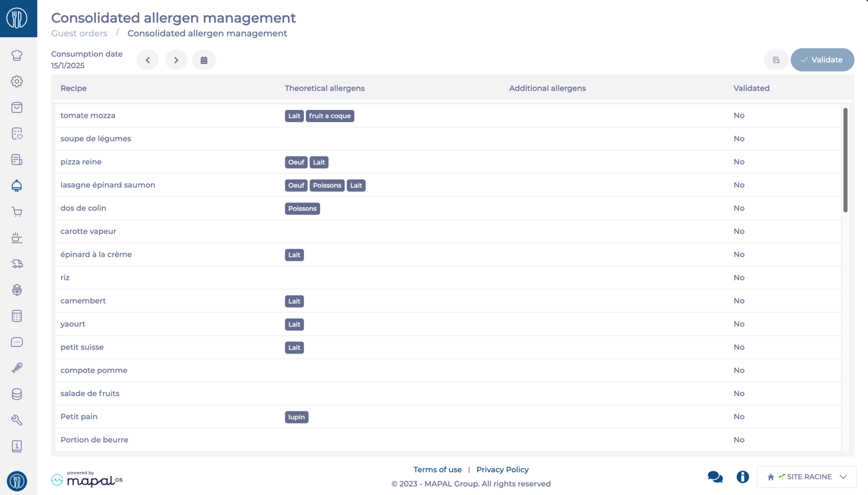
Task: Click the recipe table's vertical scrollbar
Action: coord(845,160)
